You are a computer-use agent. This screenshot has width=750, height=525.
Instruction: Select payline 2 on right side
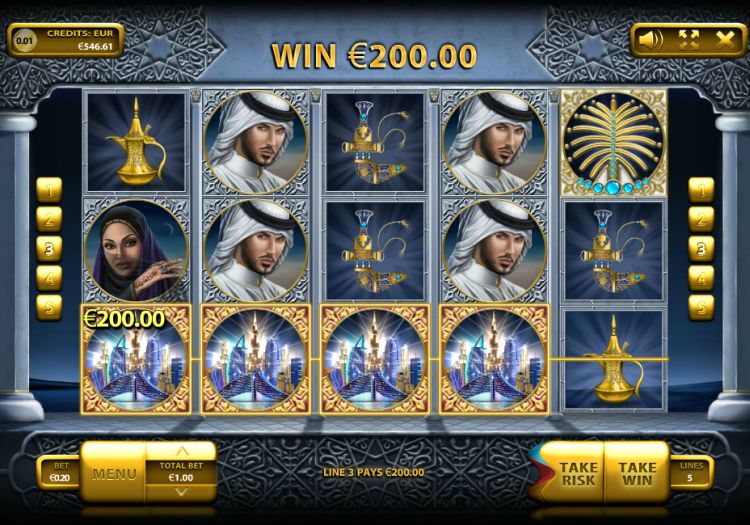pos(701,219)
